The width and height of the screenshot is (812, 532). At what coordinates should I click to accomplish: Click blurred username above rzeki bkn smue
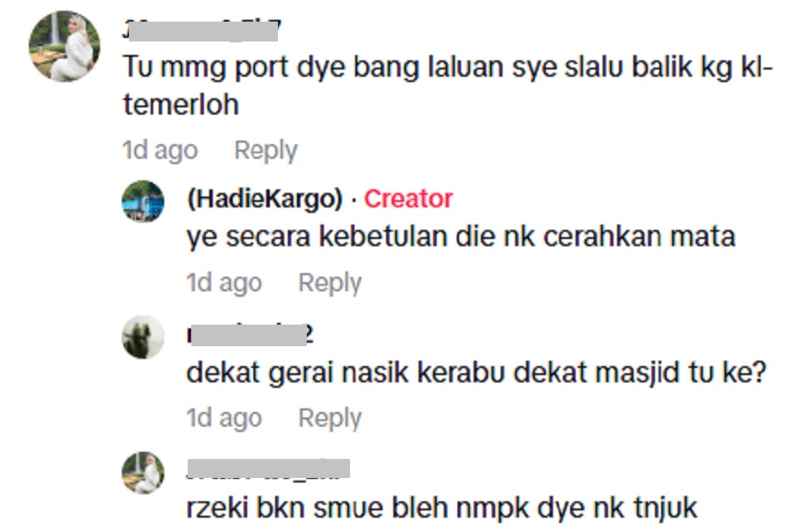pyautogui.click(x=268, y=469)
